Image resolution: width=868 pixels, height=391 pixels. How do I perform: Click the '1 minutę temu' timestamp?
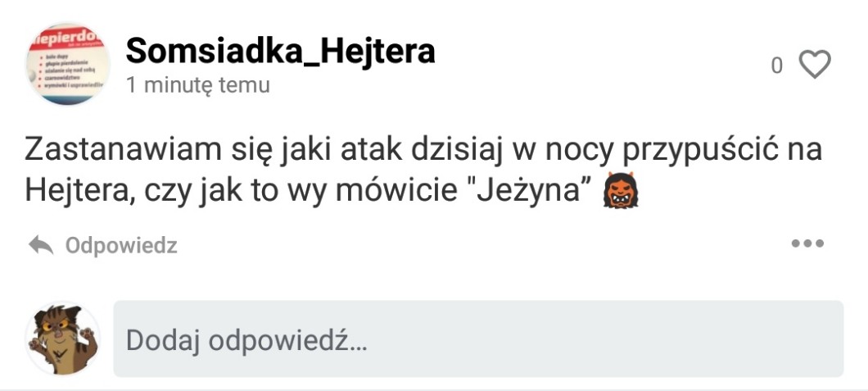click(x=198, y=85)
